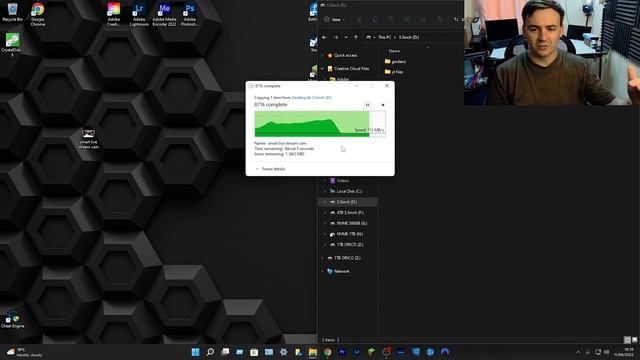The image size is (640, 360).
Task: Go up one folder level
Action: tap(356, 37)
